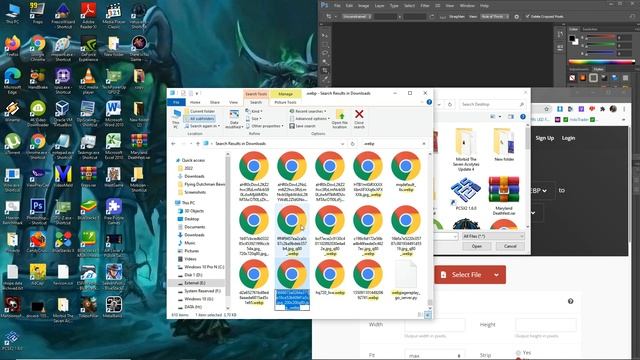Open Microsoft Word 2010 desktop icon
The height and width of the screenshot is (360, 640).
(x=113, y=113)
